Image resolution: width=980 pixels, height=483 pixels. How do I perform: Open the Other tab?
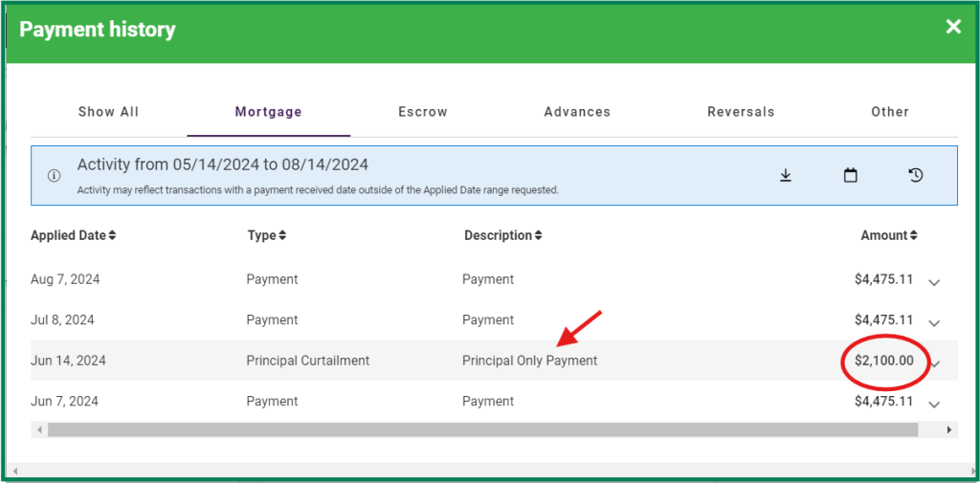[889, 112]
